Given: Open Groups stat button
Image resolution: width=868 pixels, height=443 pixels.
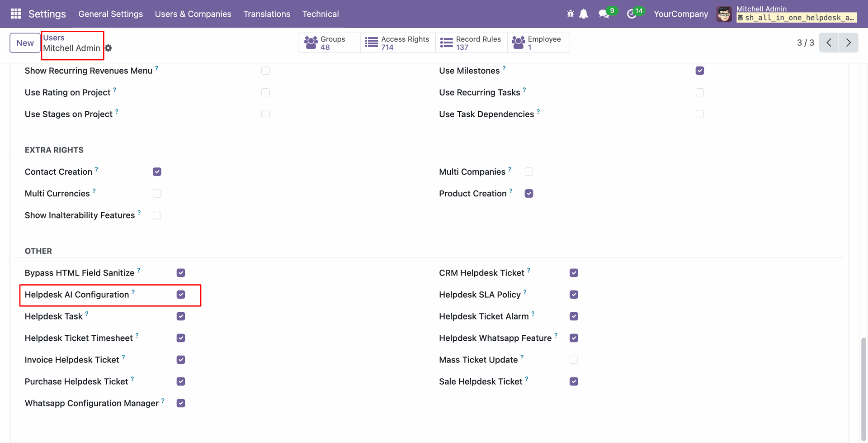Looking at the screenshot, I should [x=330, y=43].
